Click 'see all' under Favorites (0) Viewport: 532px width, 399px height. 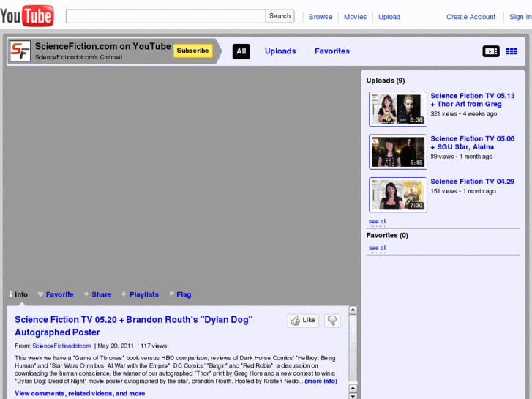click(x=378, y=248)
